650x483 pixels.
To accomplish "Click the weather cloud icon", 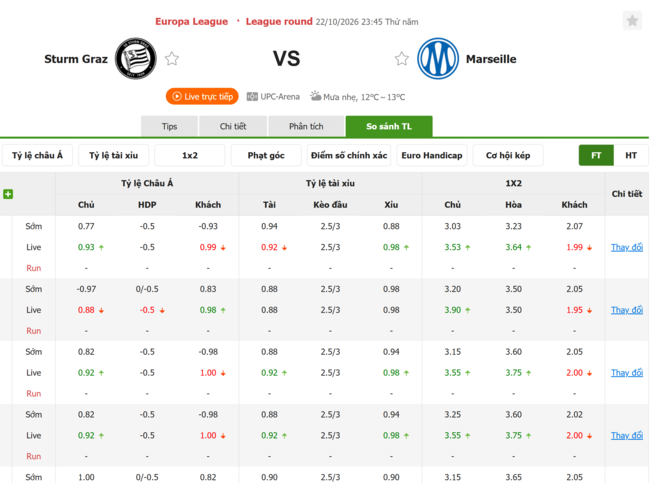I will [315, 96].
